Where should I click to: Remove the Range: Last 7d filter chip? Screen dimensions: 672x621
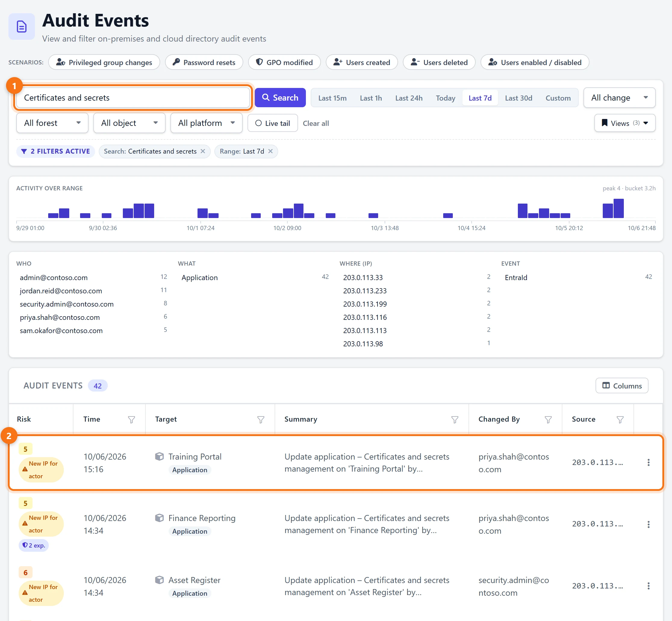[270, 151]
